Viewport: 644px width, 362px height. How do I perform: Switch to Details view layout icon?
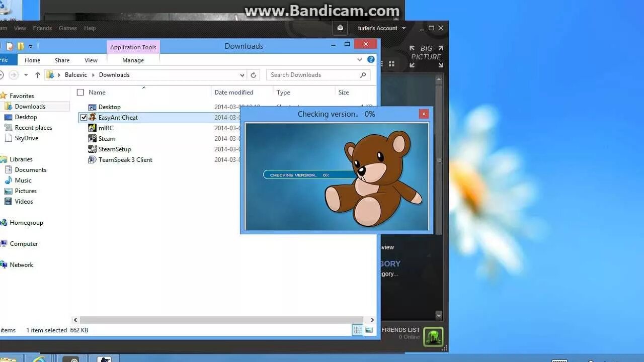coord(358,330)
